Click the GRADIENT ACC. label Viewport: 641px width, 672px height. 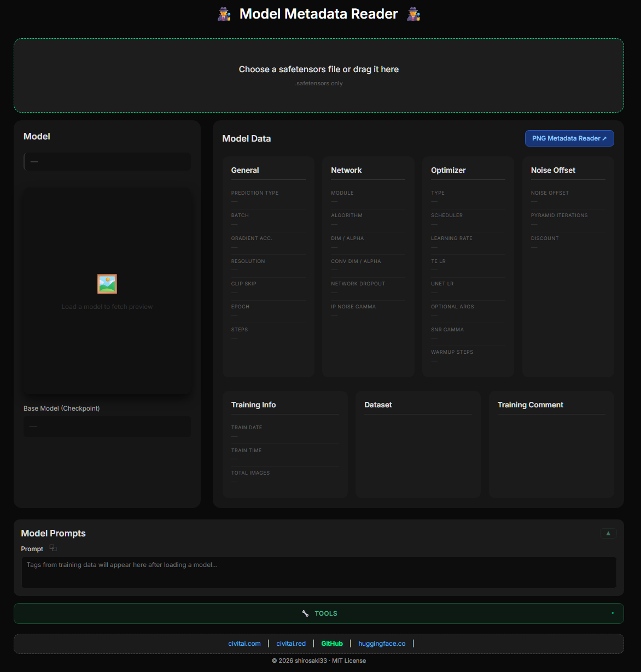tap(252, 238)
